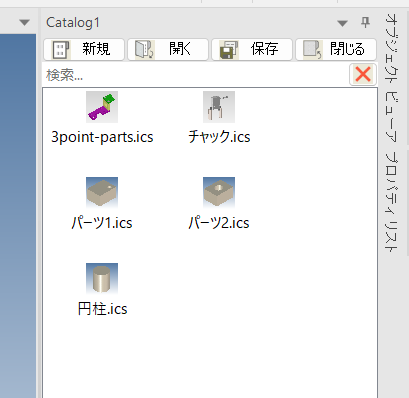Switch to プロパティ リスト side tab
Viewport: 409px width, 398px height.
(x=391, y=201)
